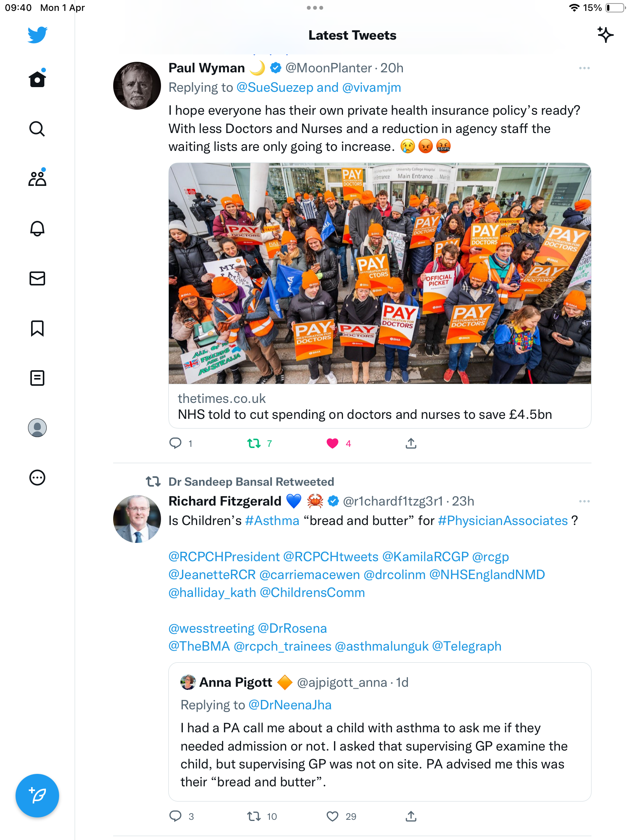630x840 pixels.
Task: Open Messages envelope icon
Action: (x=37, y=278)
